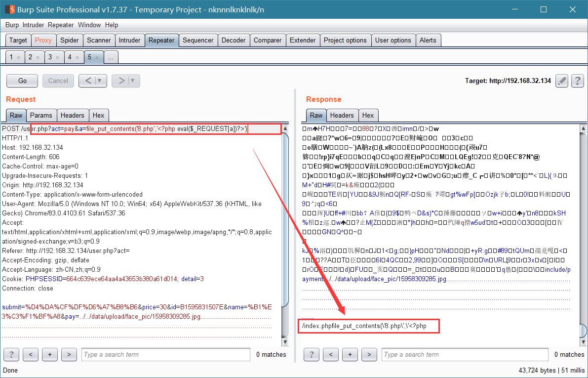The height and width of the screenshot is (378, 588).
Task: Open the back history dropdown arrow
Action: pos(100,81)
